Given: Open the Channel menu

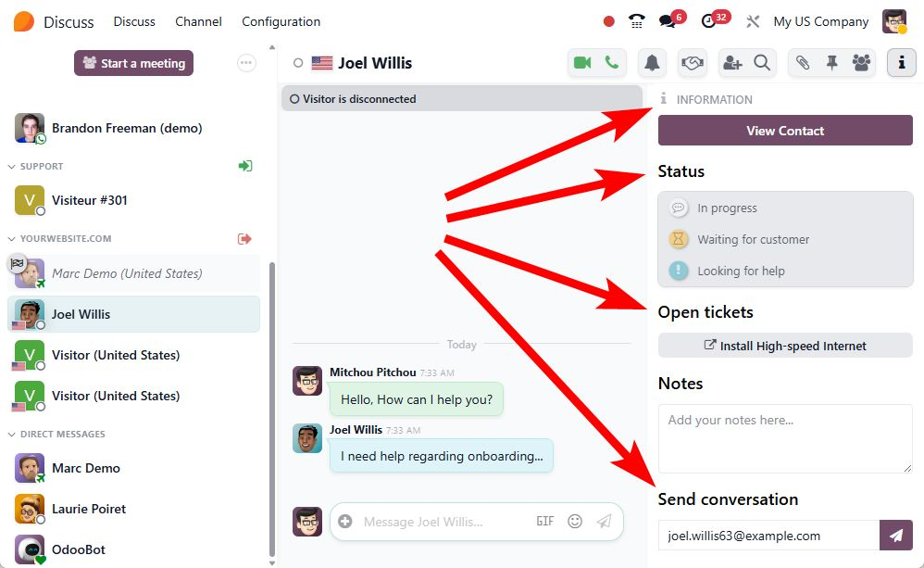Looking at the screenshot, I should coord(198,22).
